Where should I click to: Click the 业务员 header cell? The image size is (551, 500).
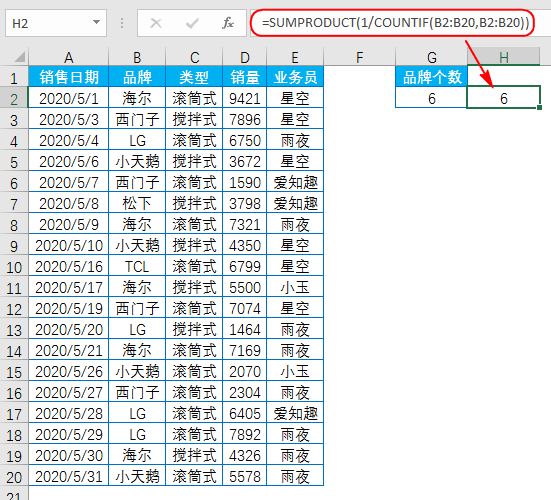point(295,77)
